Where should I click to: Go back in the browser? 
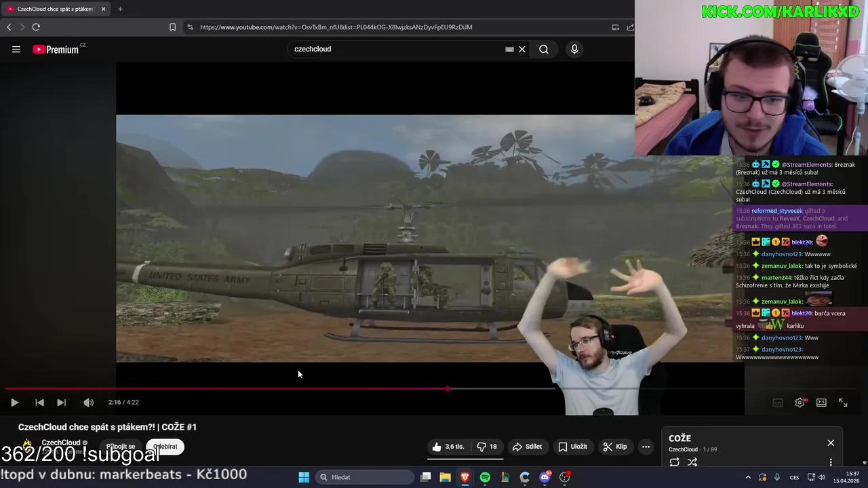click(9, 27)
